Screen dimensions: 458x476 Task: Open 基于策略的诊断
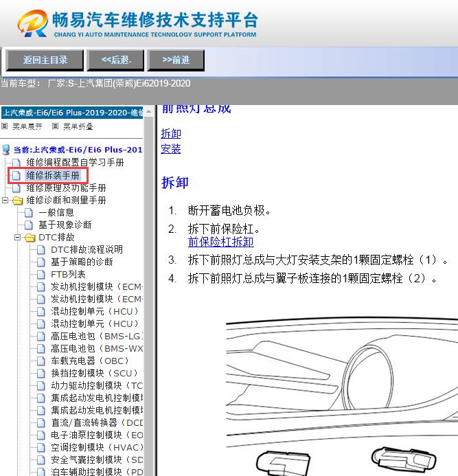(x=82, y=262)
